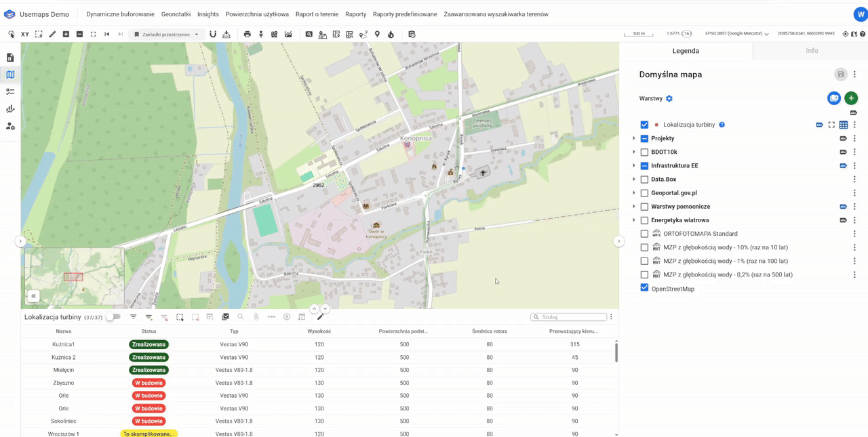Activate the magnet snapping tool

coord(213,34)
